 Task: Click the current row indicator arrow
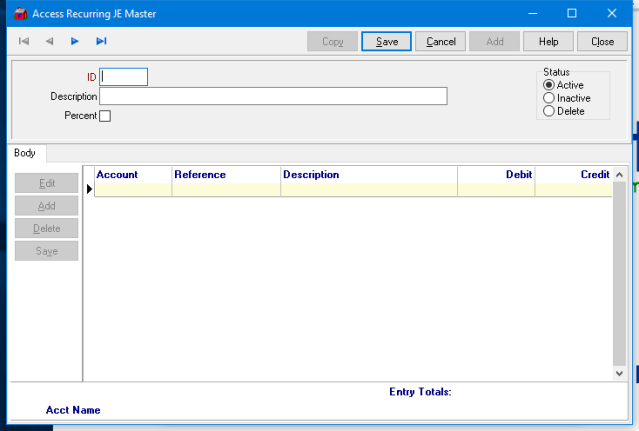click(x=89, y=189)
